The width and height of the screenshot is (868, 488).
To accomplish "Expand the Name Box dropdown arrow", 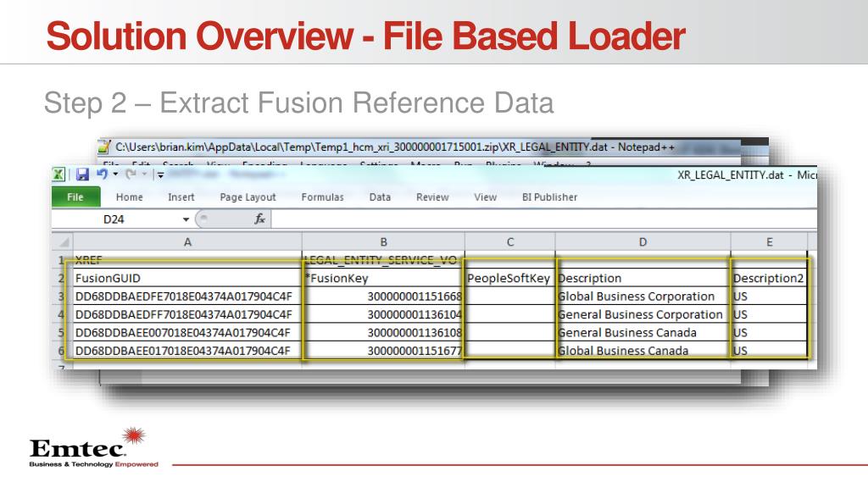I will (186, 219).
